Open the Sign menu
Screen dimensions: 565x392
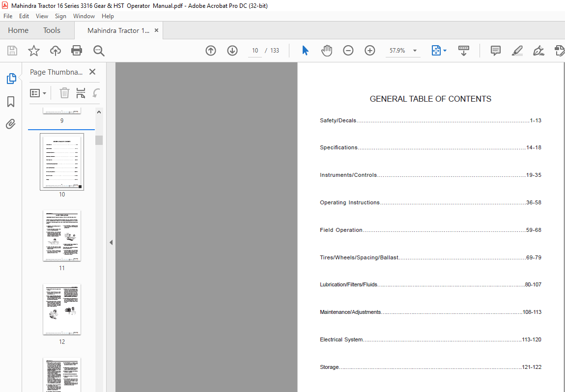coord(60,16)
